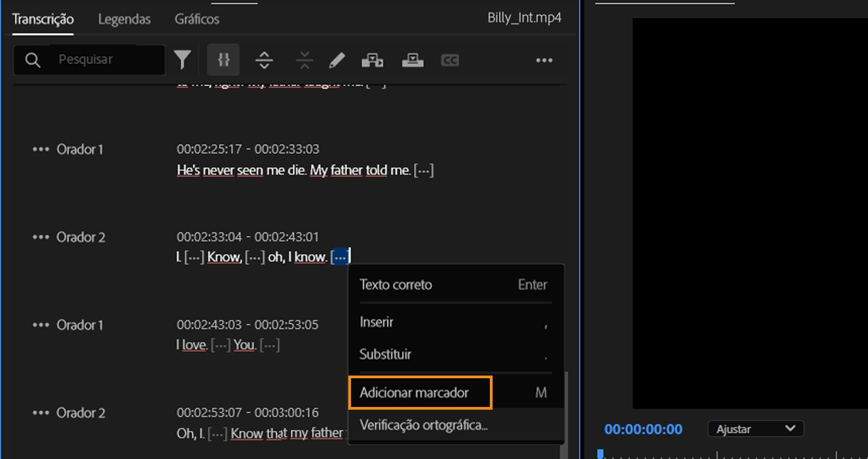The width and height of the screenshot is (868, 459).
Task: Open Verificação ortográfica menu entry
Action: click(456, 425)
